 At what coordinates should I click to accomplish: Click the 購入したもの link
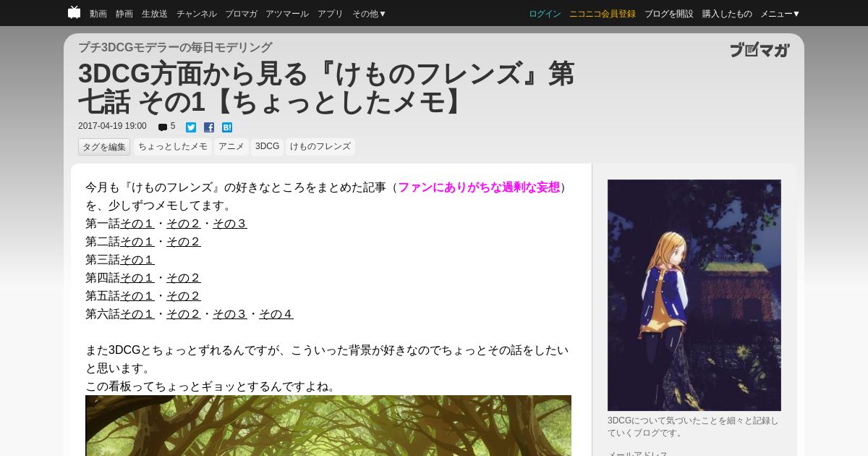[727, 14]
